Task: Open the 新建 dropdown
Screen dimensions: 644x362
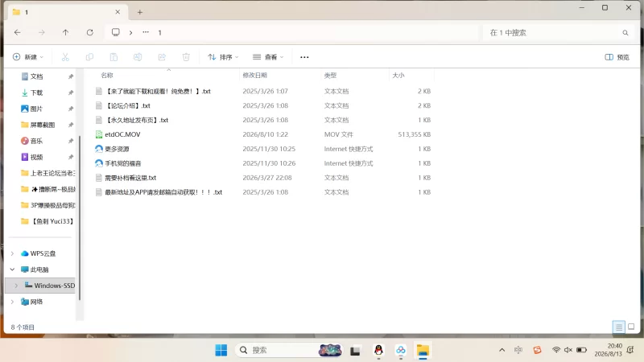Action: point(28,57)
